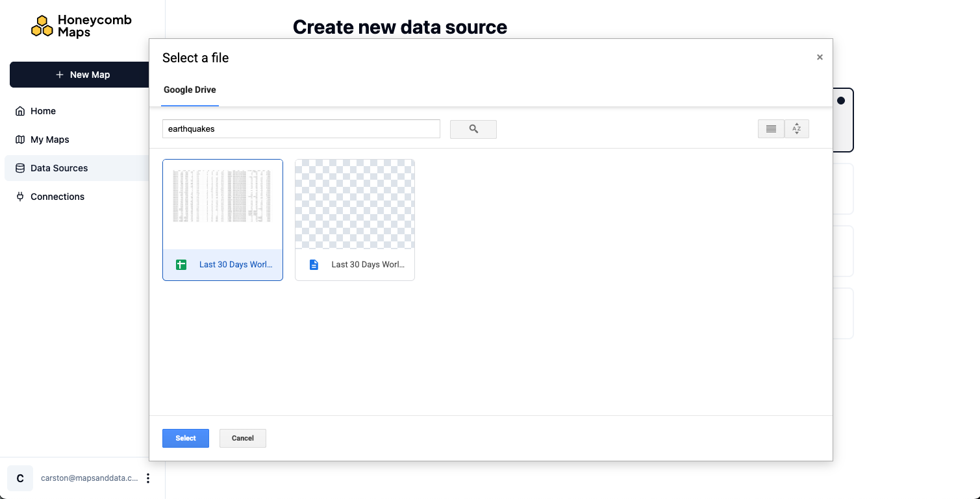Screen dimensions: 980x499
Task: Cancel the file selection dialog
Action: pos(242,438)
